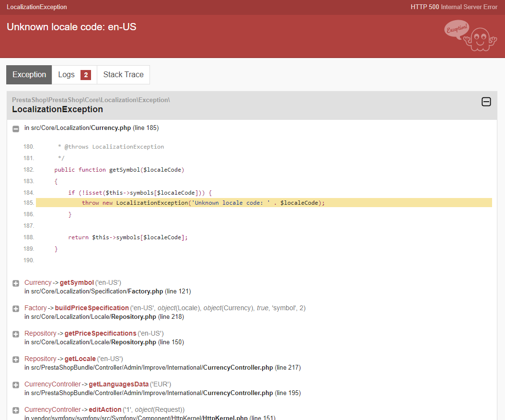Image resolution: width=505 pixels, height=420 pixels.
Task: Click the 'Unknown locale code: en-US' heading
Action: point(71,27)
